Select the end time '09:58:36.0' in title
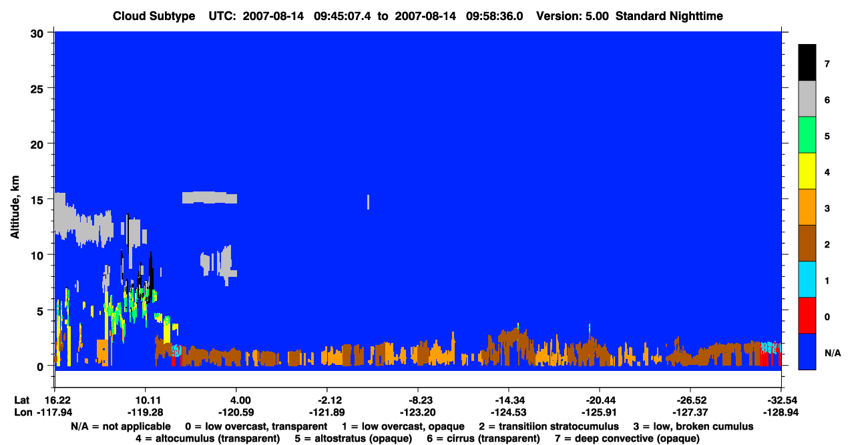The height and width of the screenshot is (445, 868). pos(493,16)
